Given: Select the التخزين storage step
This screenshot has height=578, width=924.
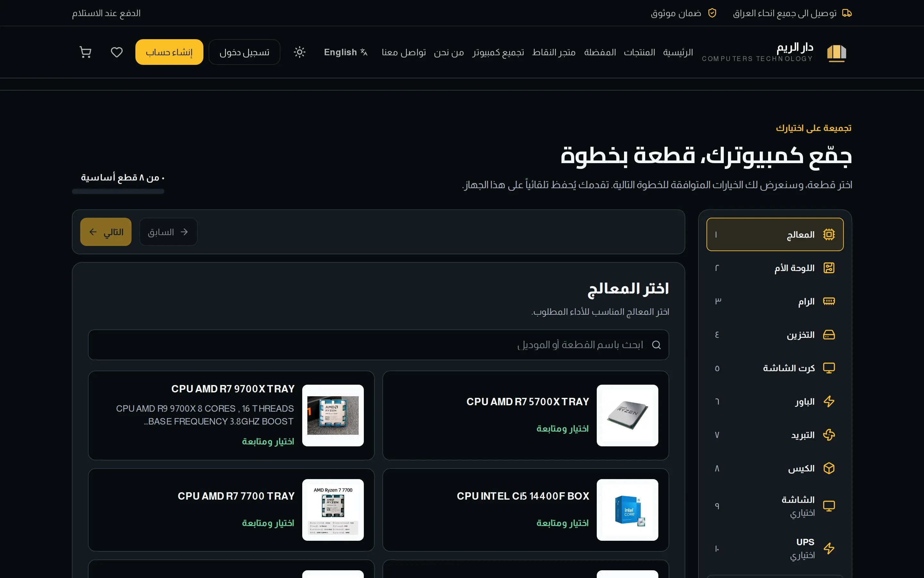Looking at the screenshot, I should (x=775, y=335).
